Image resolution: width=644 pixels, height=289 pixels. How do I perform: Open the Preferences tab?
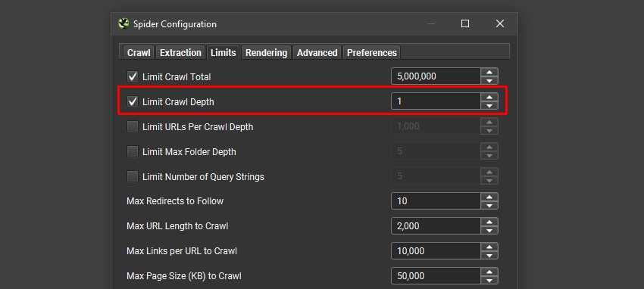point(372,53)
